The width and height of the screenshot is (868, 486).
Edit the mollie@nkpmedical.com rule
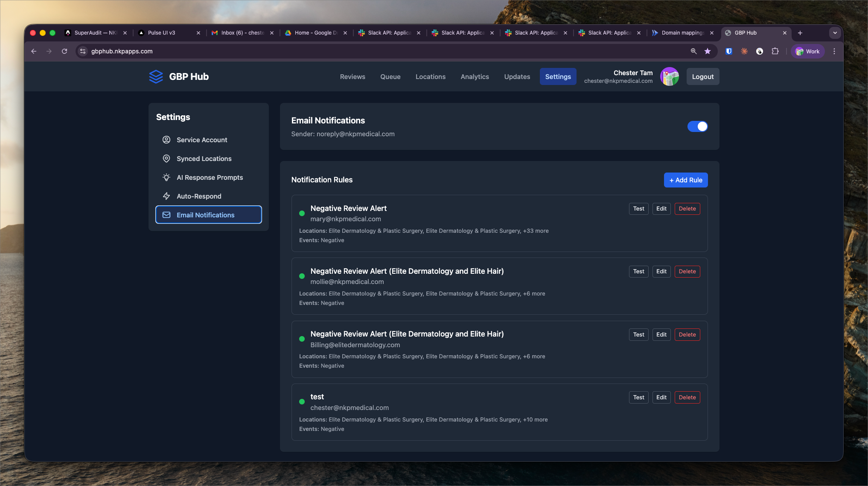pos(661,272)
